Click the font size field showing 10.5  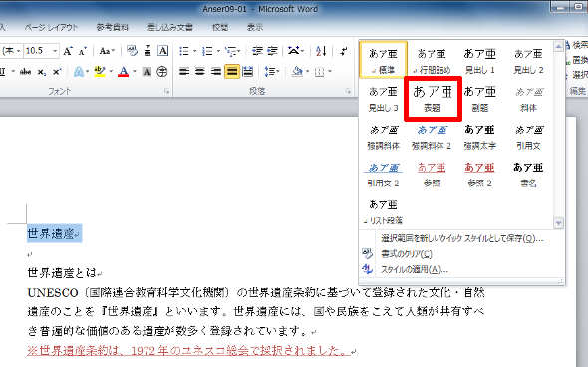point(38,51)
